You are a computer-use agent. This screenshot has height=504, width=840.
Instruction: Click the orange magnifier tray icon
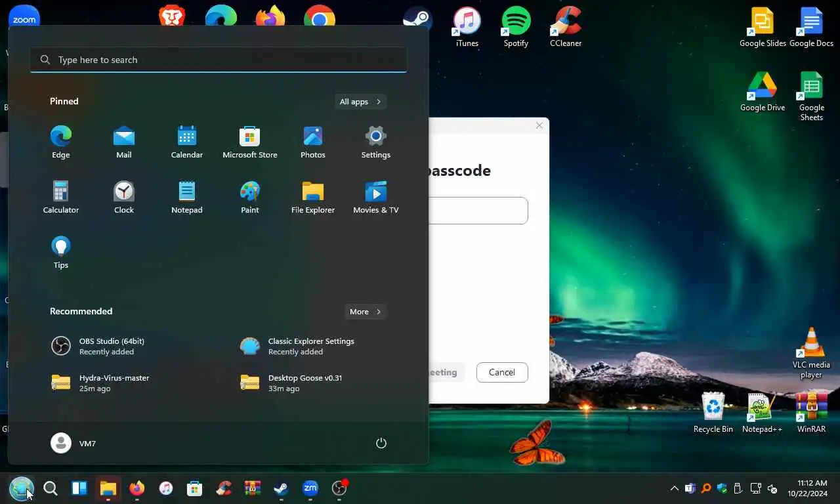point(706,488)
